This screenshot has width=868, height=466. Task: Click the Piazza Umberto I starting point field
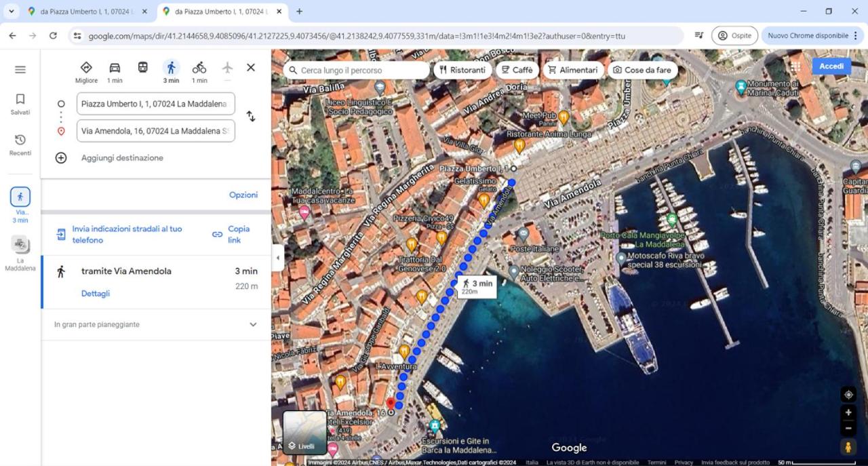pos(156,104)
